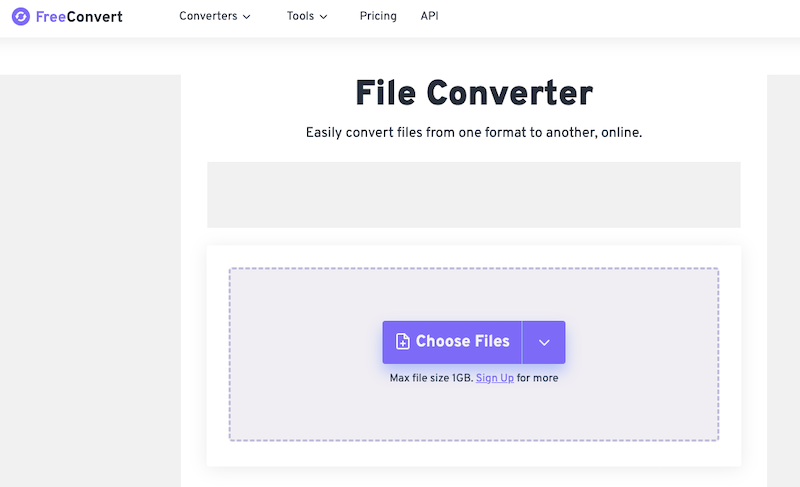Open the Converters menu

pyautogui.click(x=208, y=16)
